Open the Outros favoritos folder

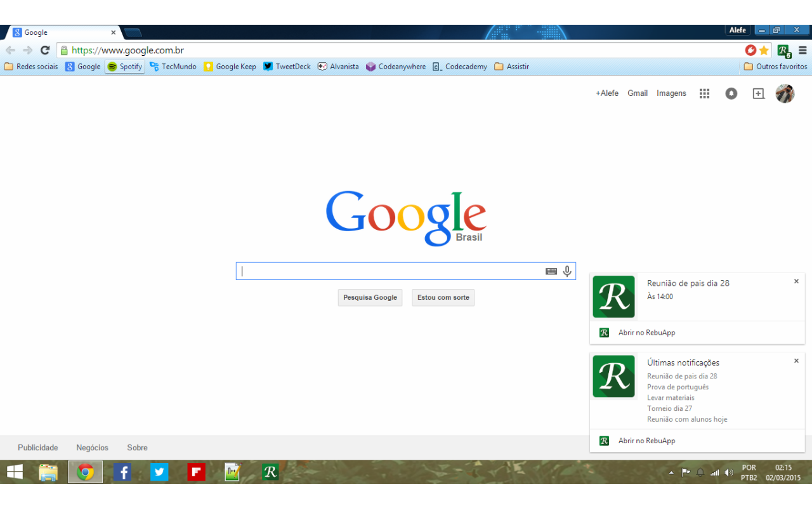pos(775,67)
